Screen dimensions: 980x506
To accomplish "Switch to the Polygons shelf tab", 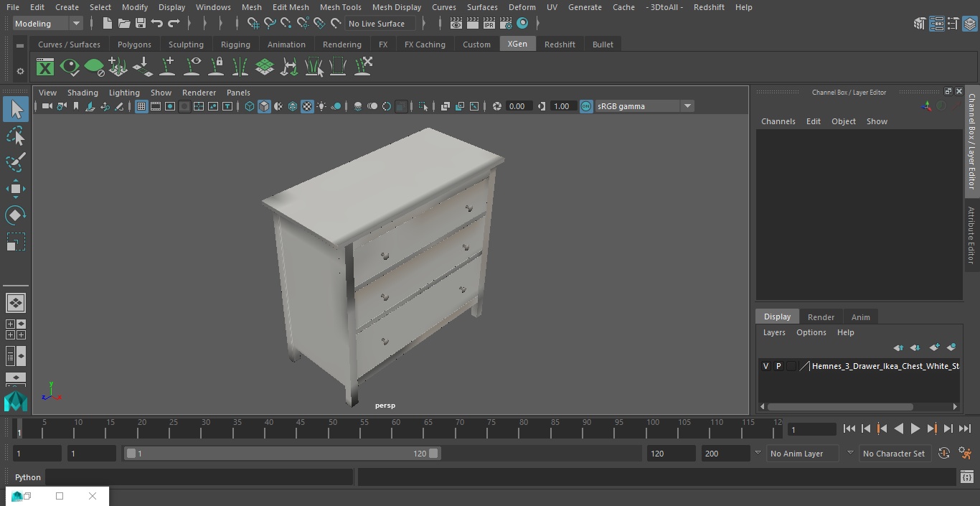I will click(134, 44).
